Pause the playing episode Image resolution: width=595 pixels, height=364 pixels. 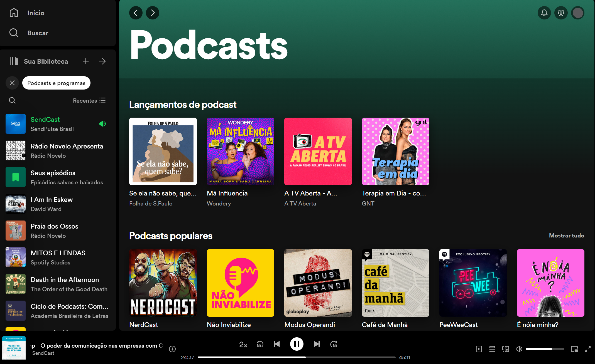pyautogui.click(x=297, y=344)
